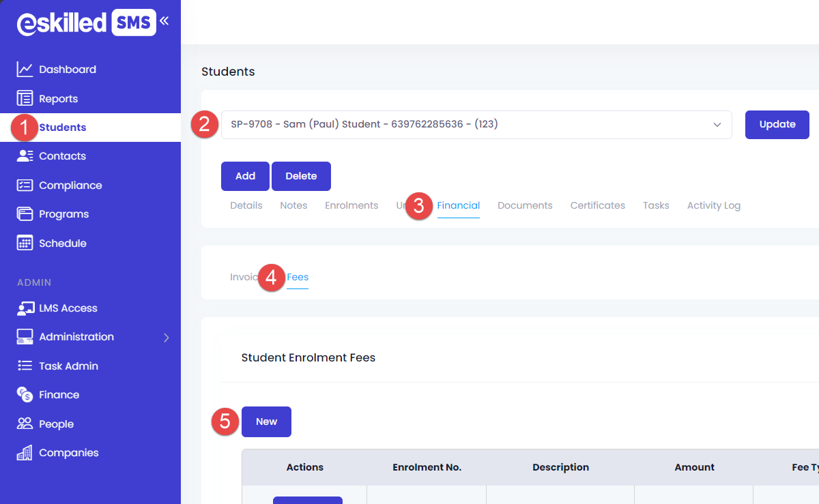The width and height of the screenshot is (819, 504).
Task: Open Task Admin in sidebar
Action: tap(68, 366)
